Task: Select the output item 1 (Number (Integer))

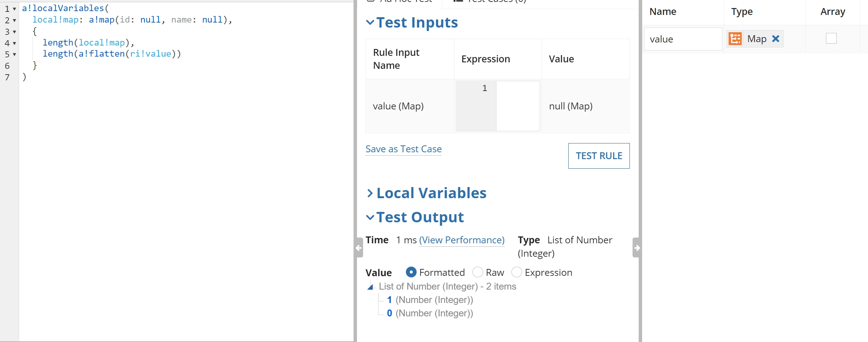Action: pyautogui.click(x=430, y=300)
